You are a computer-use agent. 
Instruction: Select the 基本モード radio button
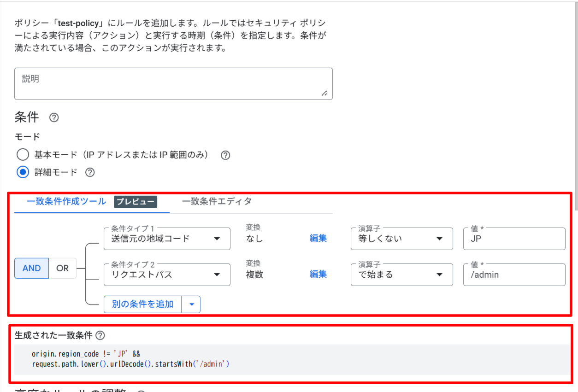tap(23, 154)
